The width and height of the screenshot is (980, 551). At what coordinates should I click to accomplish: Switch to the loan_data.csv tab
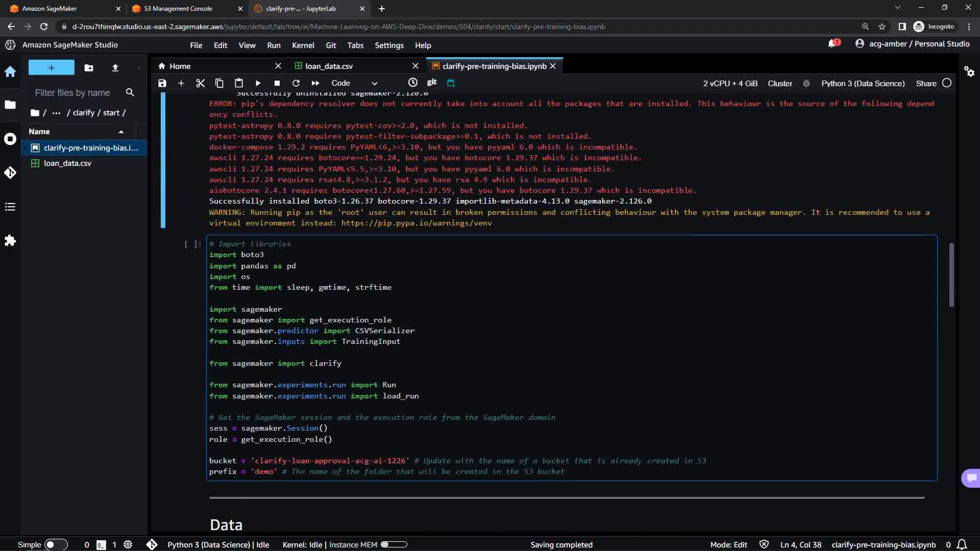[329, 66]
